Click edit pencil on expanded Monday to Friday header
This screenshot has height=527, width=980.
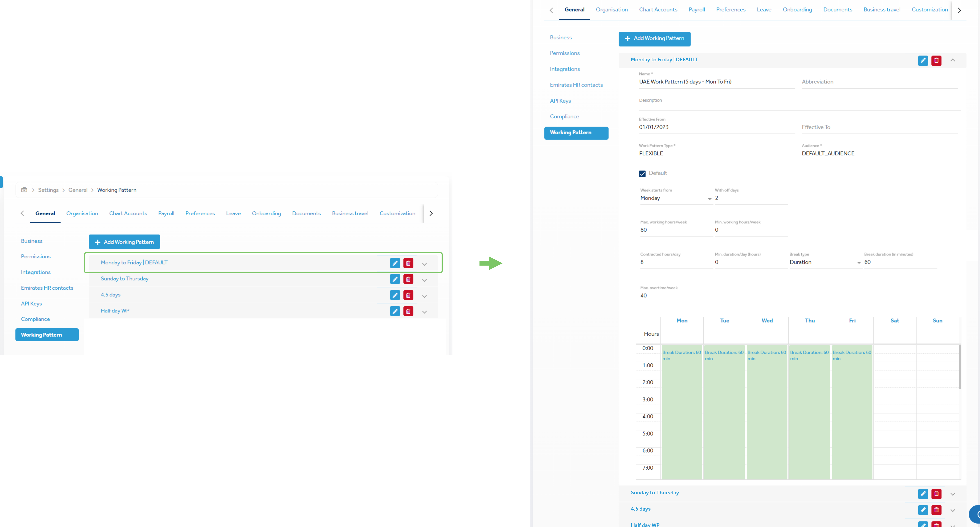pyautogui.click(x=923, y=61)
